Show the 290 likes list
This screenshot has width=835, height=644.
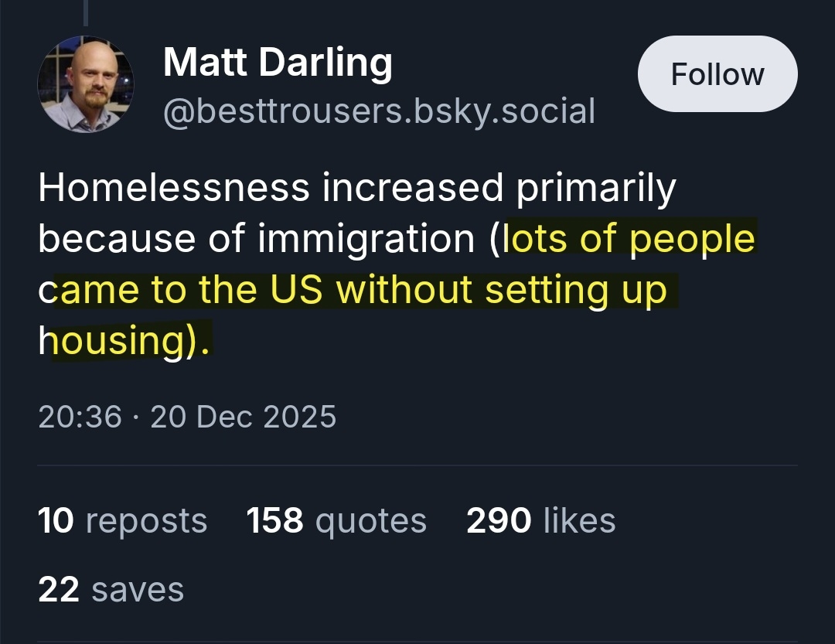click(540, 520)
